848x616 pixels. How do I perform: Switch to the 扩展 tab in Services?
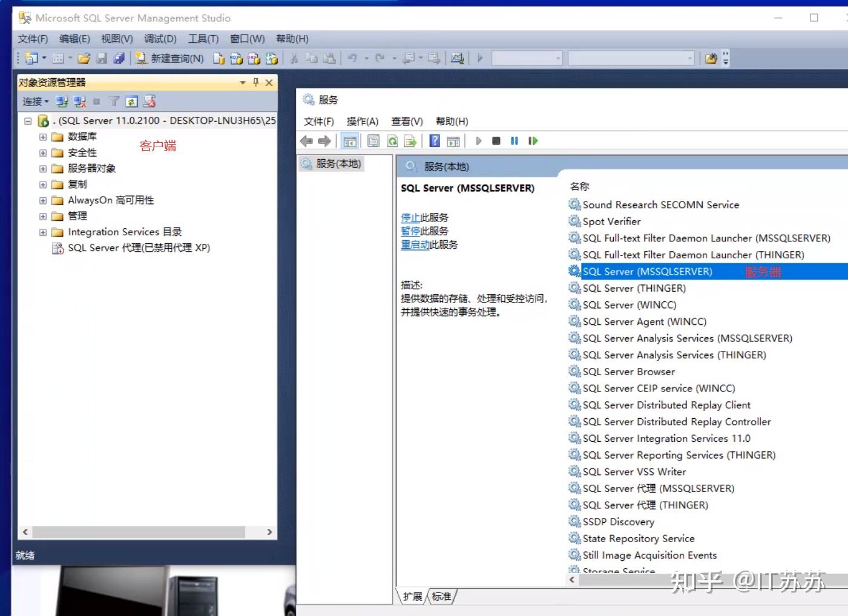coord(413,597)
